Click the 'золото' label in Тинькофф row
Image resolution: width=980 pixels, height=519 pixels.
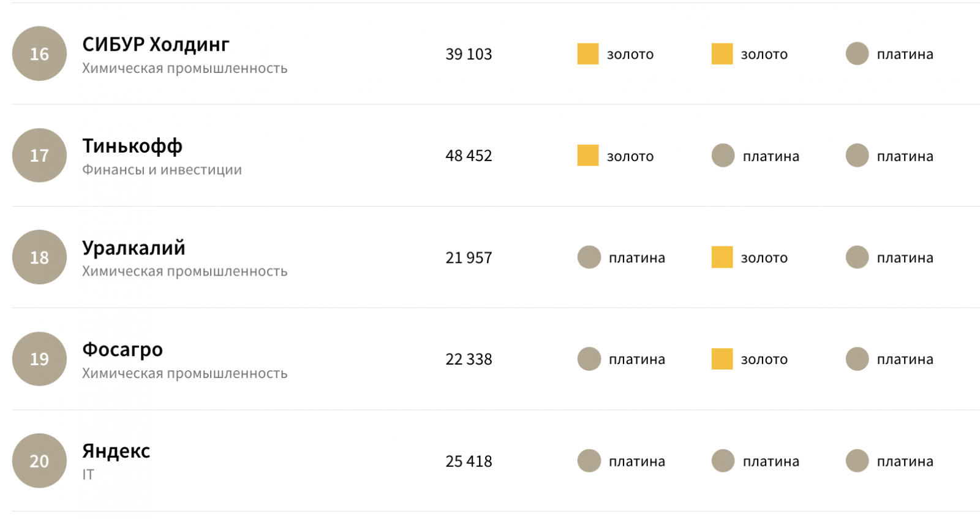630,156
